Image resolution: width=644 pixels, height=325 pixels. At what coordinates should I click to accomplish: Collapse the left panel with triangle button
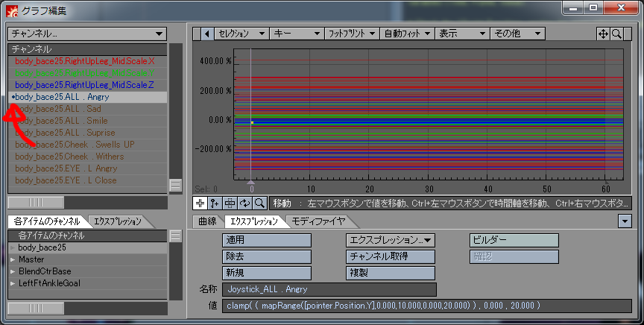(207, 34)
